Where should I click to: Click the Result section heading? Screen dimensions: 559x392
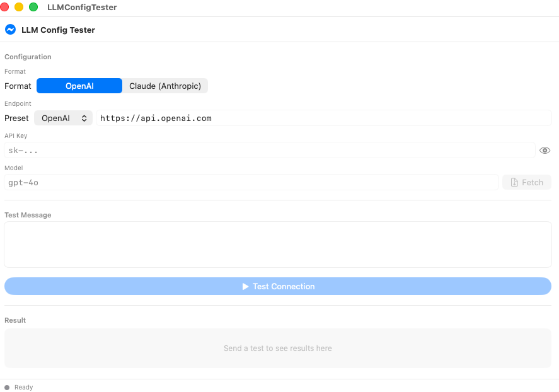[15, 320]
